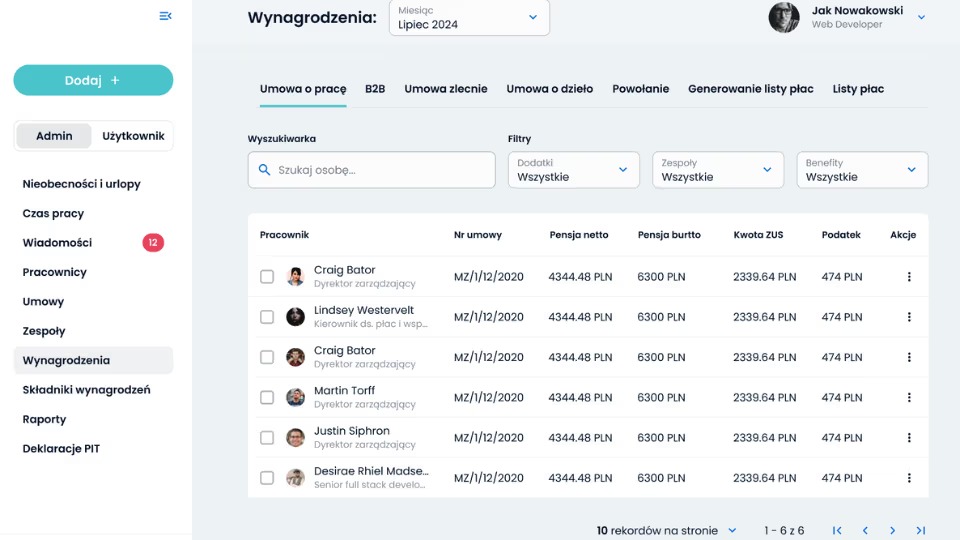This screenshot has width=960, height=540.
Task: Click Desirae Rhiel Madse... name
Action: tap(371, 471)
